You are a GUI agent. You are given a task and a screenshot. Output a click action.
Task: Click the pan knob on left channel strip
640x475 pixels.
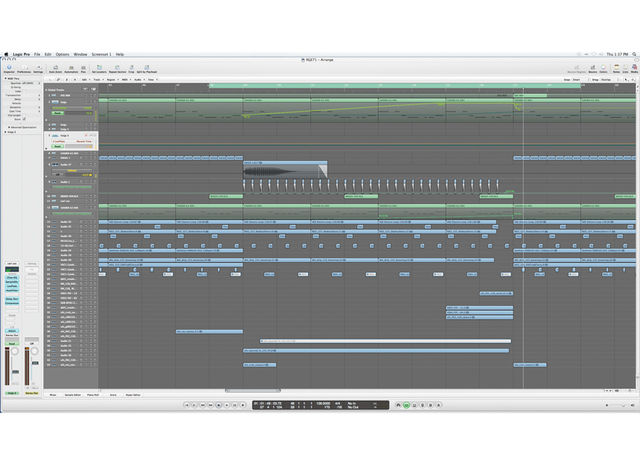(14, 351)
